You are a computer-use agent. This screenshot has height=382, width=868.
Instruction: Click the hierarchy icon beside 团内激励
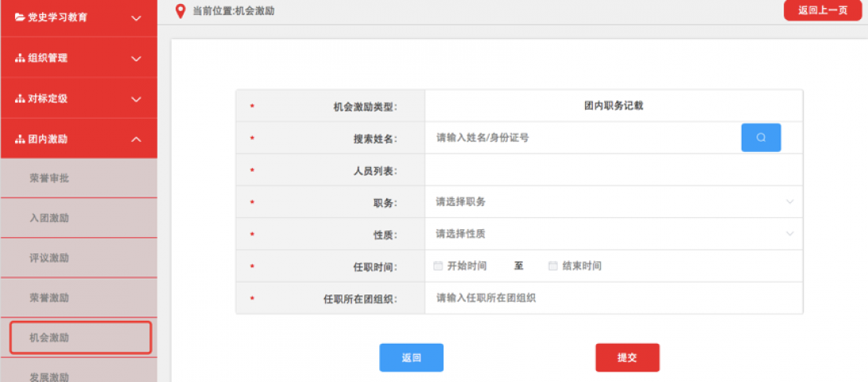pos(20,139)
